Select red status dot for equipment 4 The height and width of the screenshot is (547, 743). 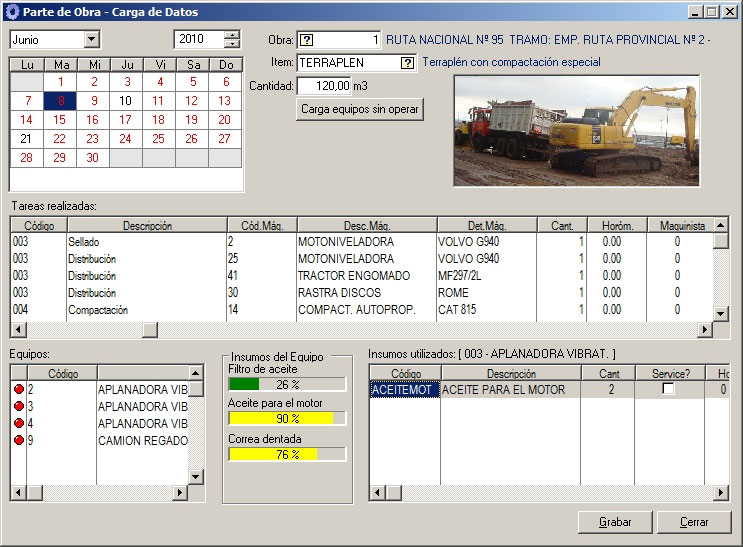click(18, 423)
